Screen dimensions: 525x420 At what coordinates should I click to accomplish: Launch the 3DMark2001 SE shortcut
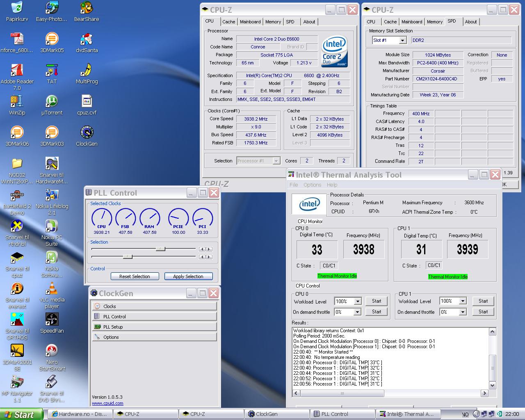(17, 358)
